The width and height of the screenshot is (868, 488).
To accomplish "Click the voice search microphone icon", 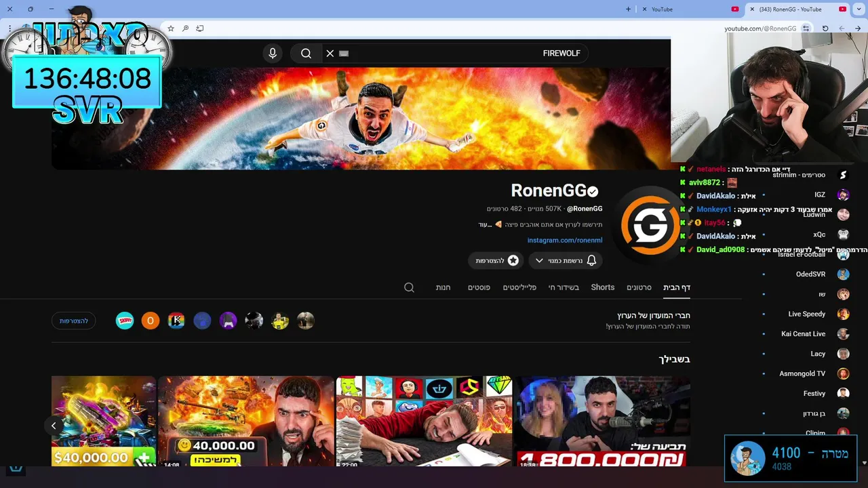I will coord(273,54).
